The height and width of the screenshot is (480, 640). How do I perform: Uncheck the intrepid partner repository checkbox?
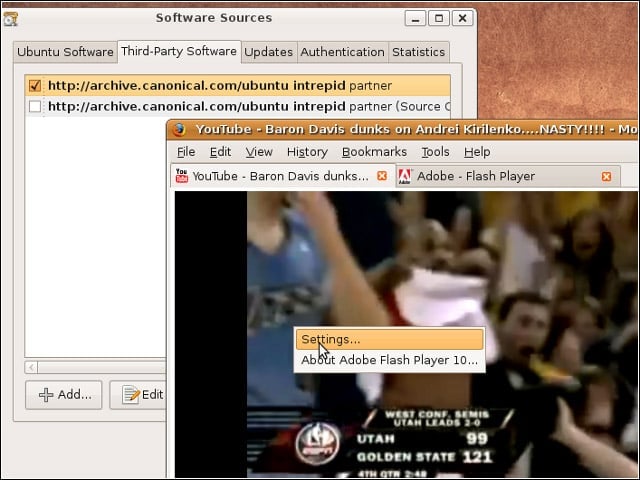pos(35,86)
